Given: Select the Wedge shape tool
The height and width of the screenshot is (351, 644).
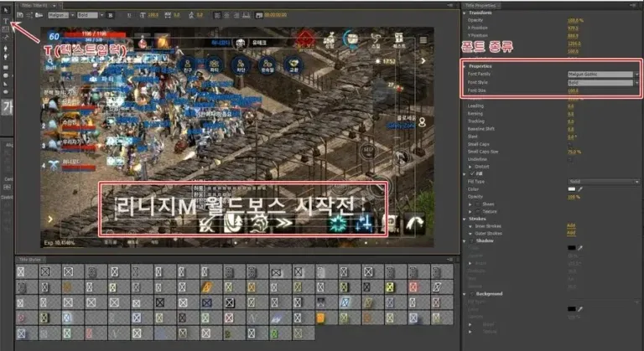Looking at the screenshot, I should 6,84.
